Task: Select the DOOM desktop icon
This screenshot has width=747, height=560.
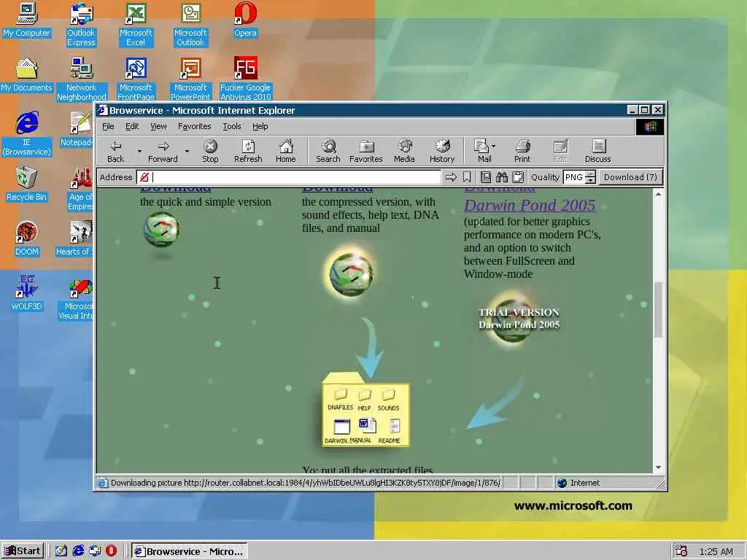Action: point(27,239)
